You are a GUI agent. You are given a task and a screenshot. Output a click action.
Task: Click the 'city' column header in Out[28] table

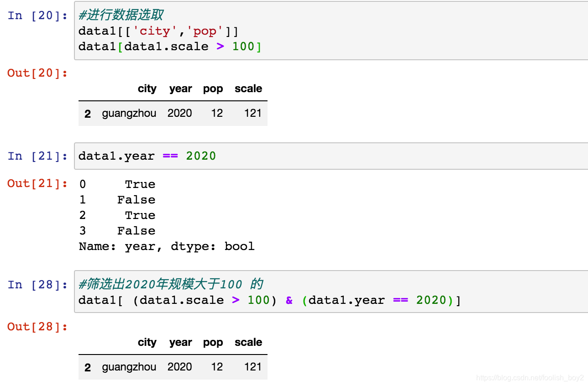pyautogui.click(x=147, y=342)
